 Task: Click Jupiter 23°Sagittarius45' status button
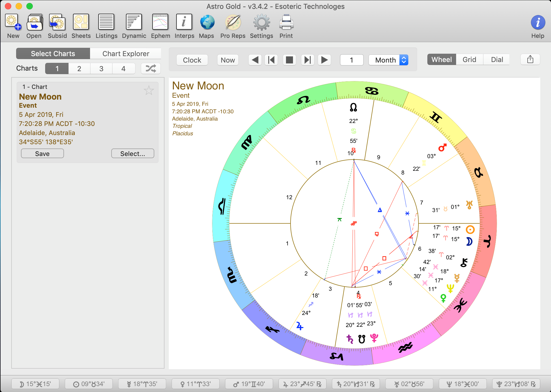[303, 384]
